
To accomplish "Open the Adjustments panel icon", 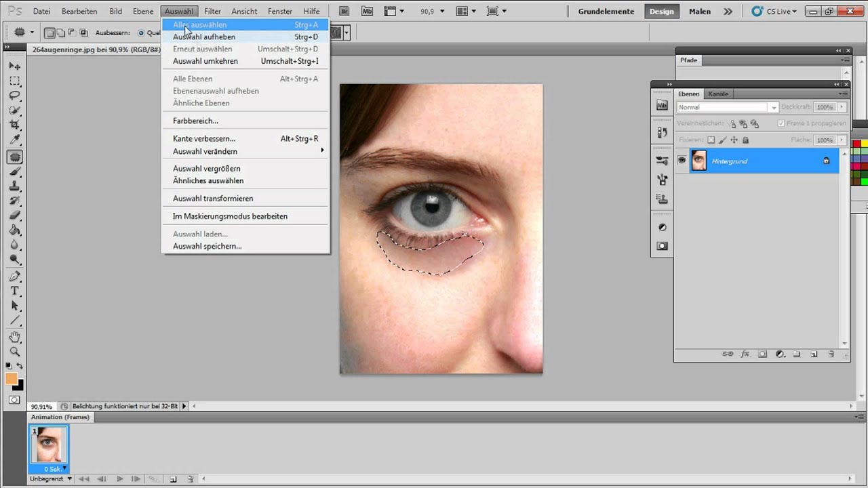I will point(663,228).
